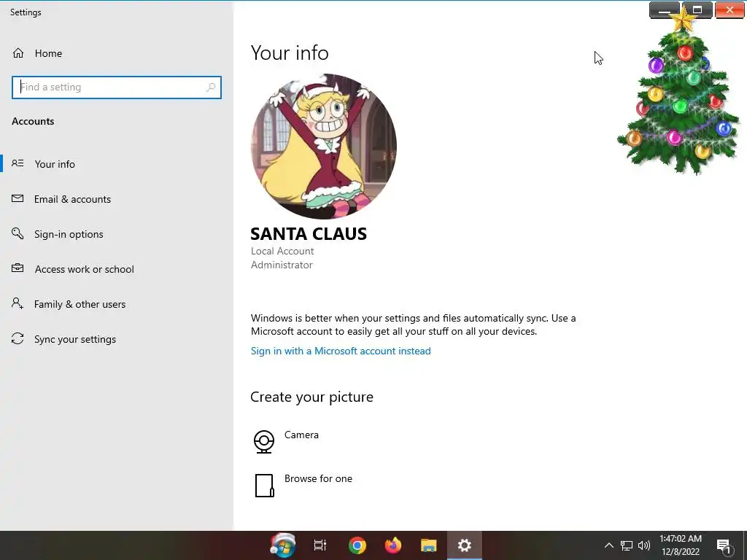Click the network tray icon

[627, 545]
